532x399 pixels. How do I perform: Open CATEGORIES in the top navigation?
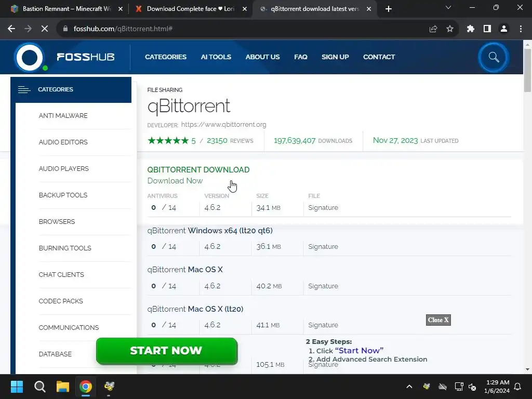click(x=166, y=57)
